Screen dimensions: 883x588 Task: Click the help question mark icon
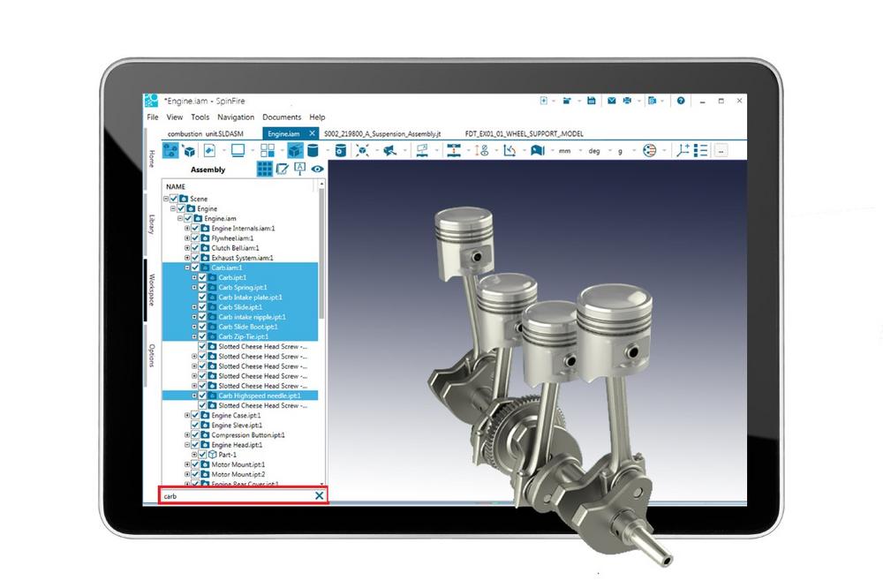[x=681, y=101]
